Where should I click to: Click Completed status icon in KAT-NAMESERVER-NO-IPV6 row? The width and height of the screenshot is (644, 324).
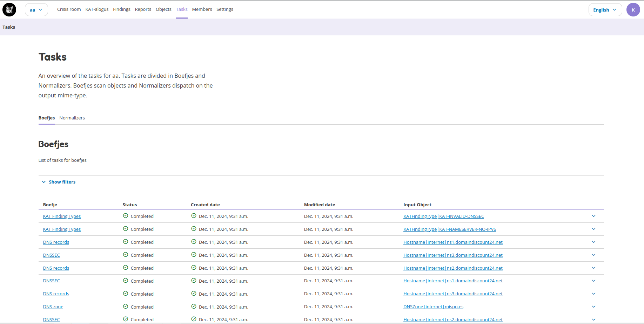126,229
